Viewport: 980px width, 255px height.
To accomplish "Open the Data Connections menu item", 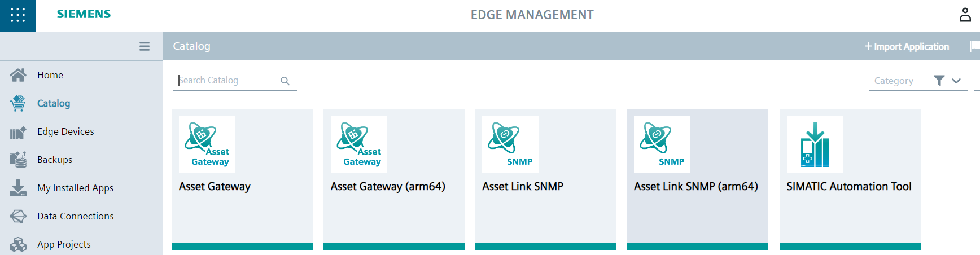I will click(x=75, y=216).
